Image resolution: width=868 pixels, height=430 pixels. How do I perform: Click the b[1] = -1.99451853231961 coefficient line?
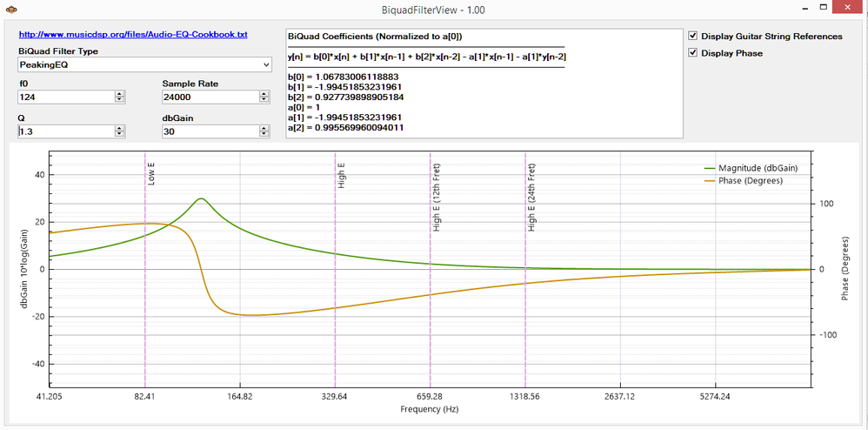pos(345,87)
